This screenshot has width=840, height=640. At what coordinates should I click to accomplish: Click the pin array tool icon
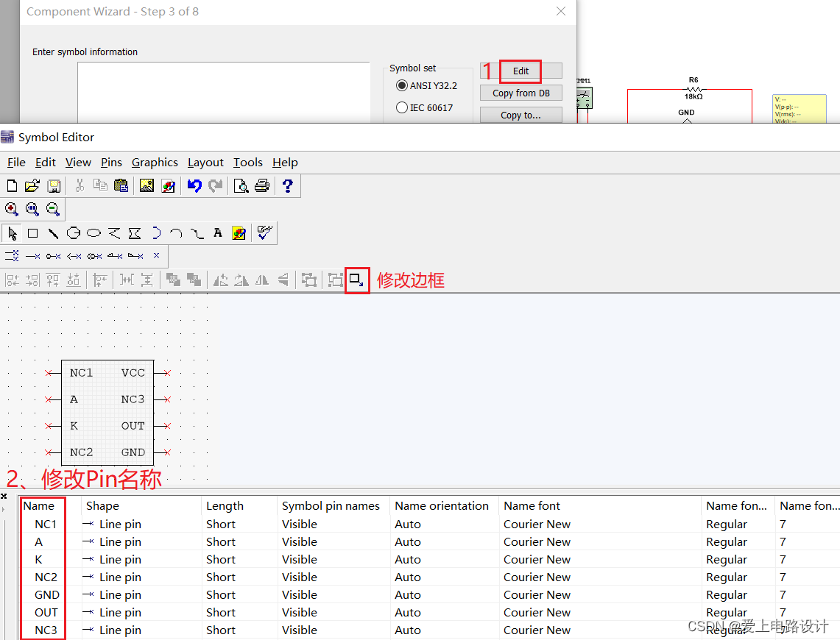(13, 256)
